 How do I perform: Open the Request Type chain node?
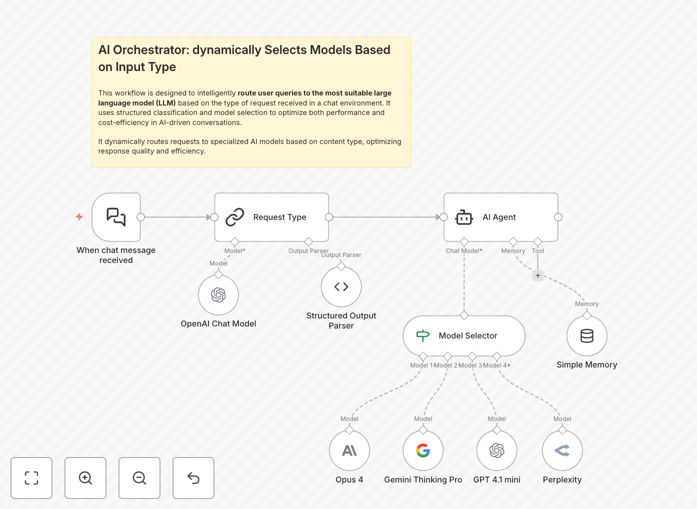coord(272,217)
